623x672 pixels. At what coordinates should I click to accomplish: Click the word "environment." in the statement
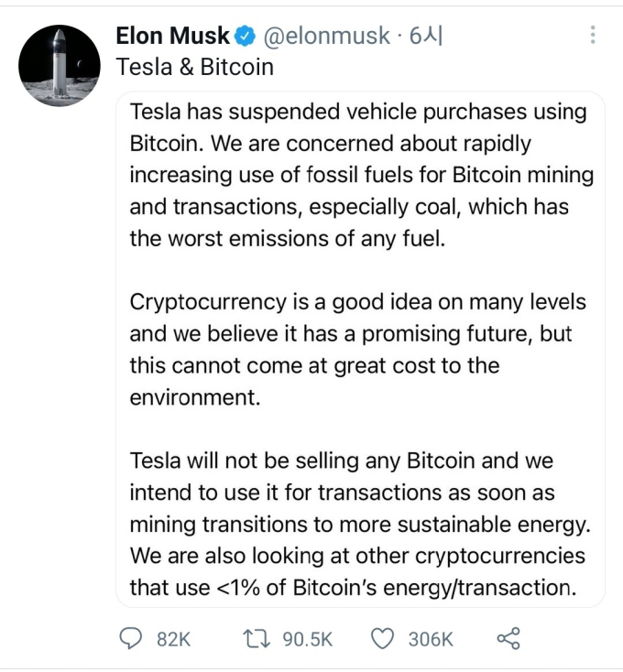(195, 397)
